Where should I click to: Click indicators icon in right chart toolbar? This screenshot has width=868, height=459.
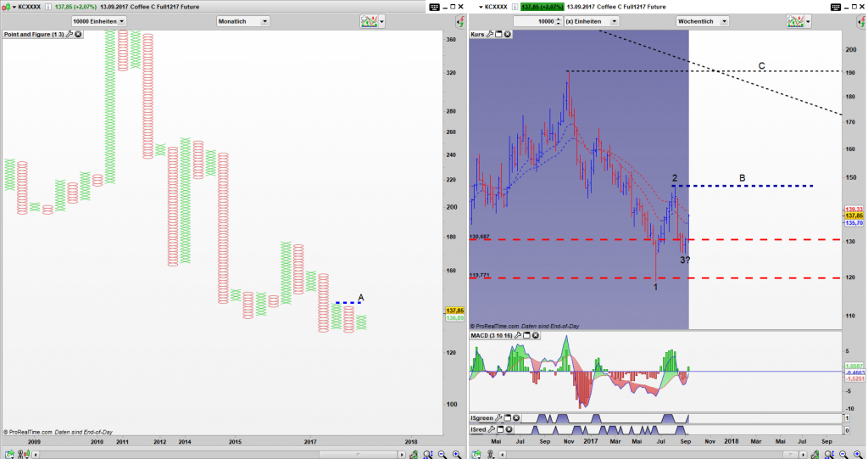coord(795,21)
